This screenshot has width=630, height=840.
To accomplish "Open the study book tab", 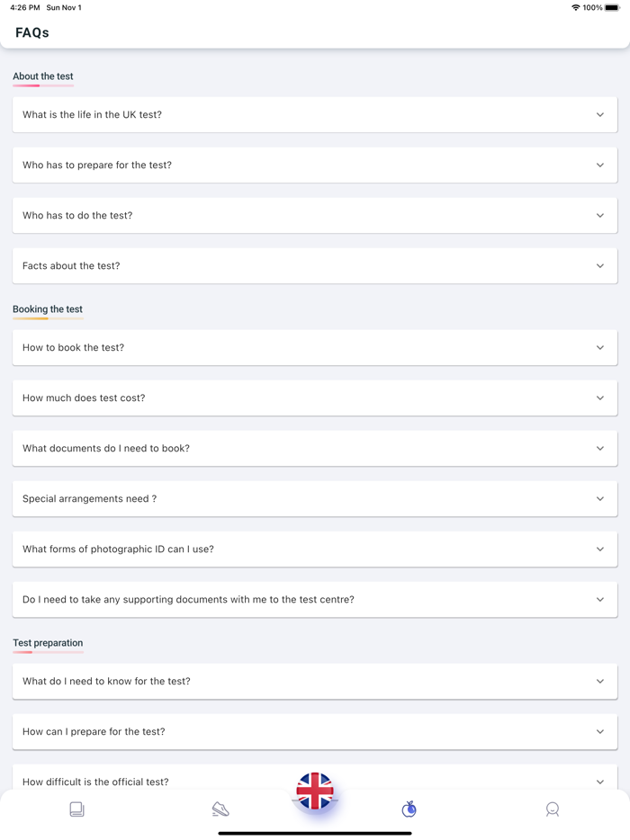I will pos(76,809).
